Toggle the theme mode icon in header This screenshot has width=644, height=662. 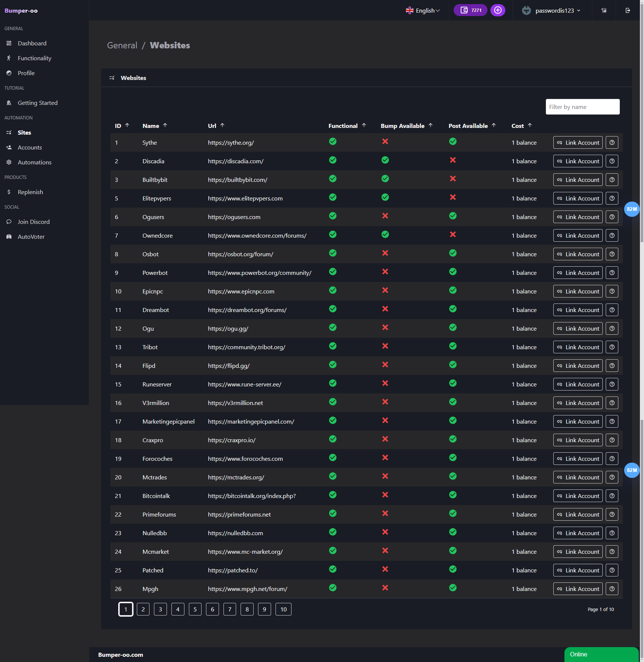pyautogui.click(x=604, y=10)
